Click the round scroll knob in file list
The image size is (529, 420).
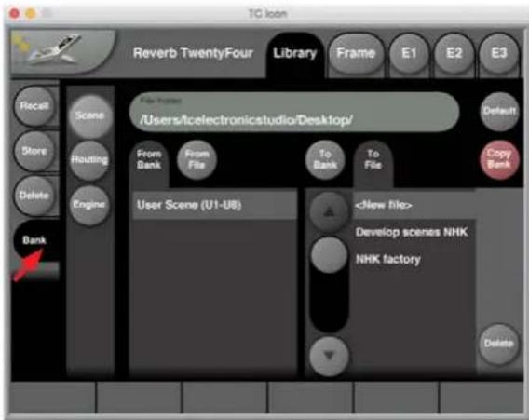click(329, 254)
